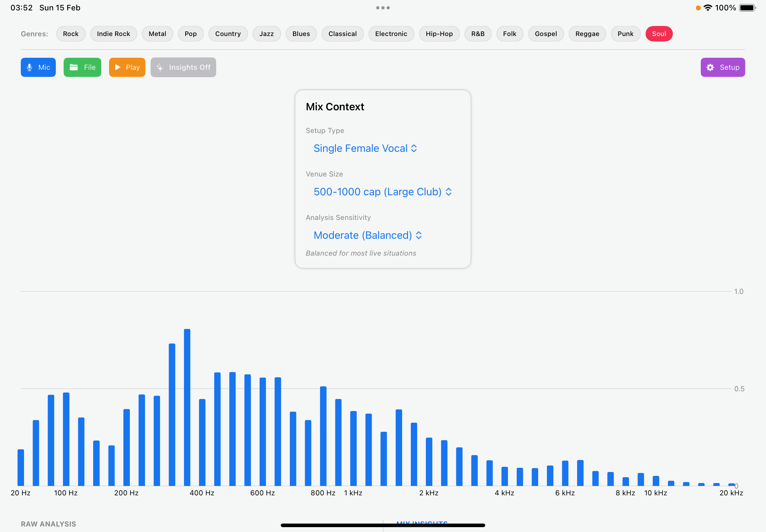766x532 pixels.
Task: Switch to the Raw Analysis tab
Action: (49, 524)
